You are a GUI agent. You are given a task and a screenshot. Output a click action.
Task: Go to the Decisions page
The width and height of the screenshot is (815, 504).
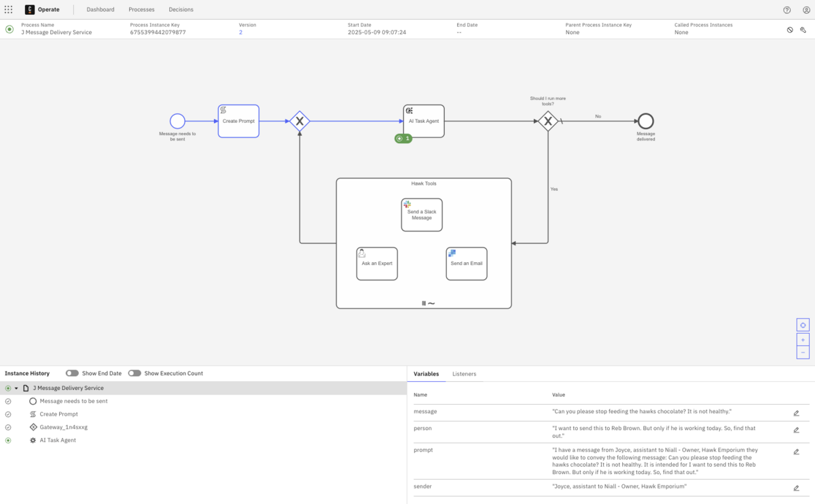click(181, 10)
